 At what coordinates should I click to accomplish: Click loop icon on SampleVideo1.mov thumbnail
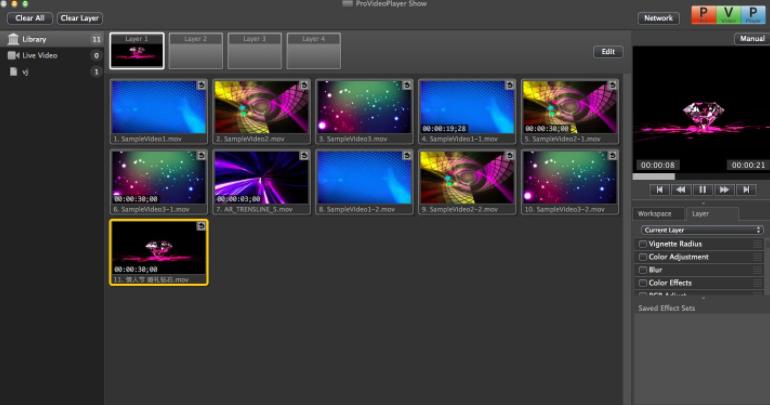201,86
